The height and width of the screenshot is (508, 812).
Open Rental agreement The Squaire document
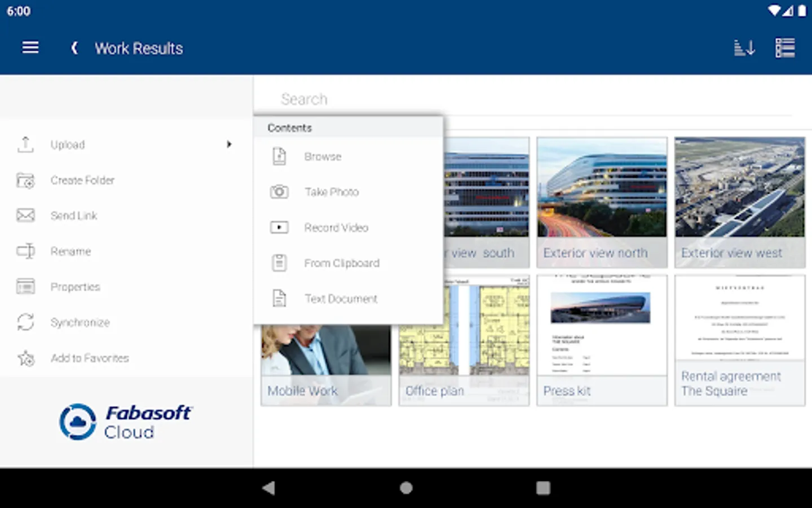tap(740, 340)
